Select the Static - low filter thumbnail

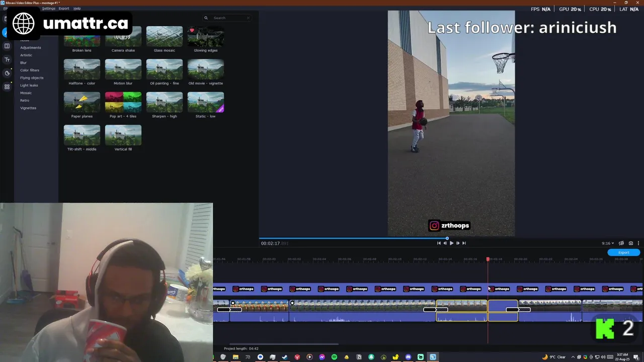click(x=206, y=103)
